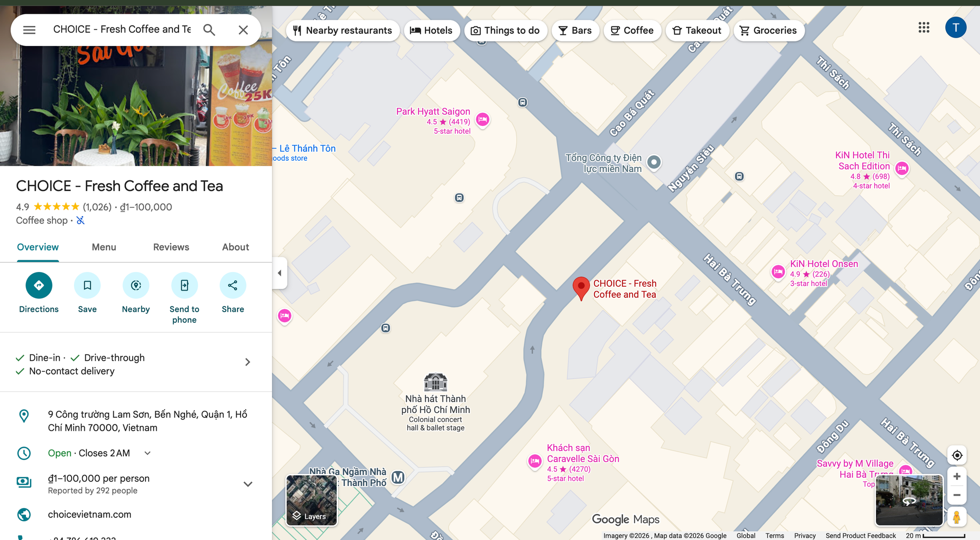Show your location on map
Screen dimensions: 980x540
coord(956,455)
